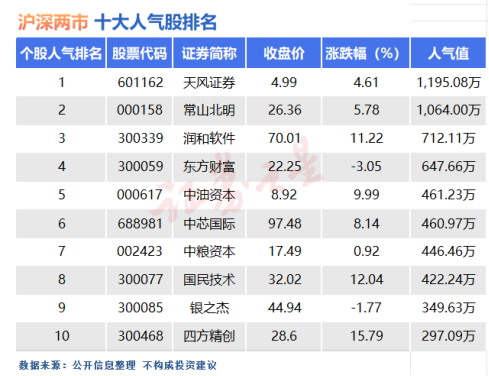The image size is (489, 376).
Task: Click stock name 东方财富
Action: [209, 167]
